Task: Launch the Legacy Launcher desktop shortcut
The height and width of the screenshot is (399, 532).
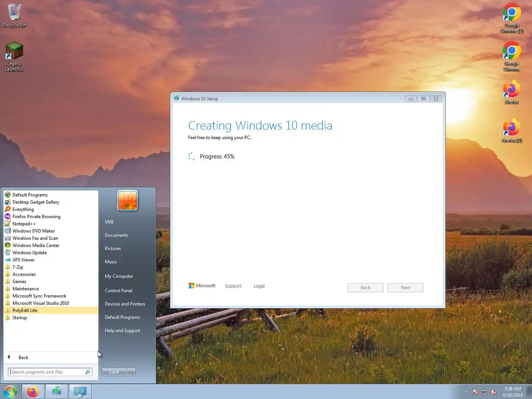Action: pyautogui.click(x=14, y=56)
